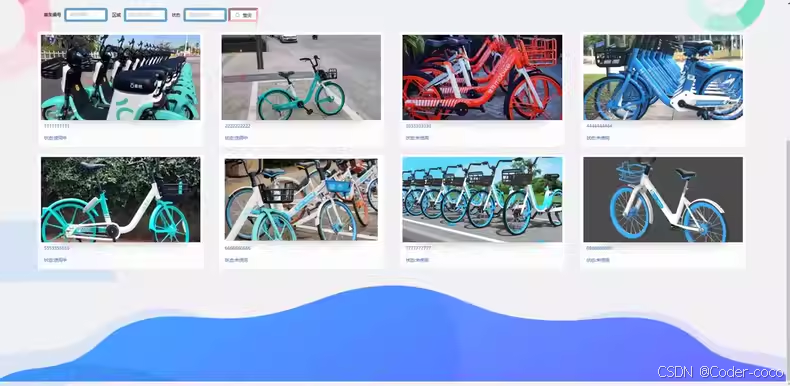Click status text under bike 1111111111

[x=55, y=138]
